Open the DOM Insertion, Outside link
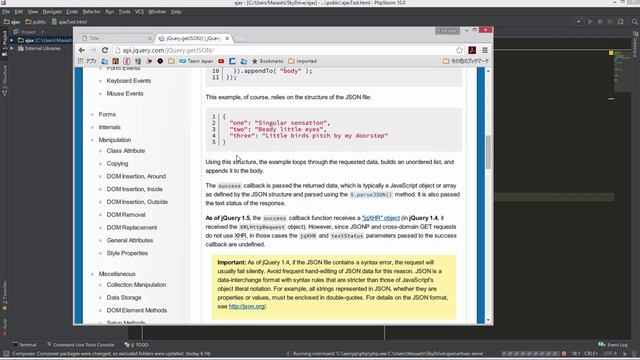This screenshot has height=360, width=640. pos(137,202)
